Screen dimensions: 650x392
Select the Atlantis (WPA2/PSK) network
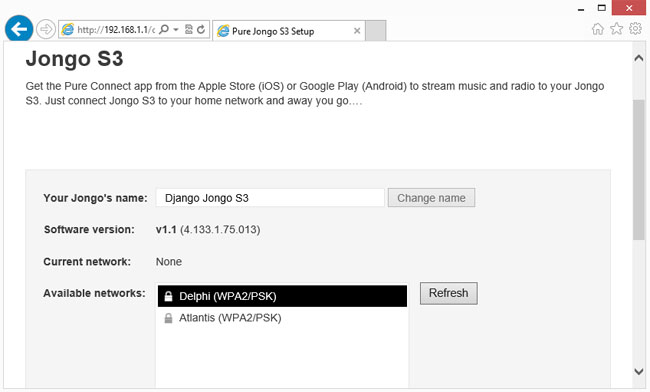pos(282,318)
